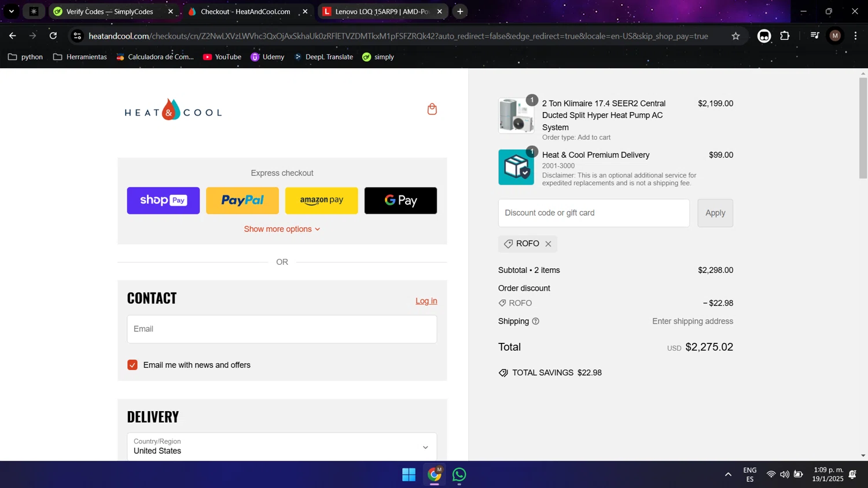
Task: Open the tab search dropdown arrow
Action: click(x=11, y=12)
